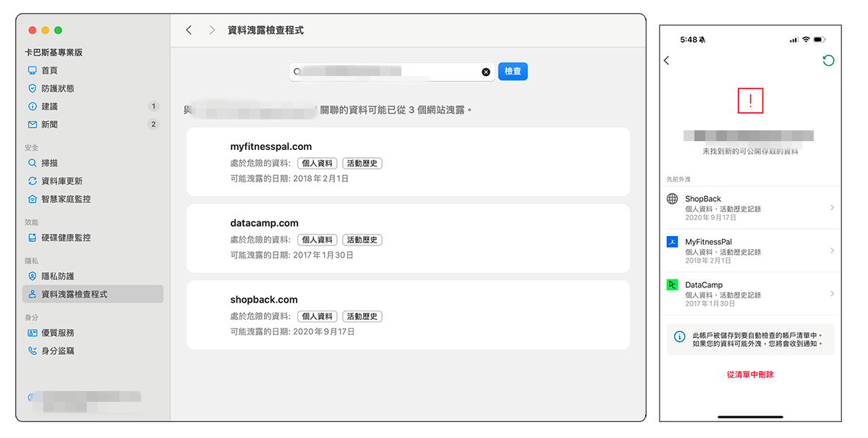Select the house icon for 智慧家庭監控
Screen dimensions: 868x438
pos(32,199)
